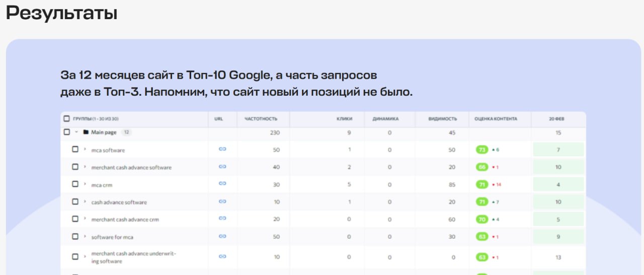Screen dimensions: 644x275
Task: Expand the cash advance software keyword row
Action: coord(85,201)
